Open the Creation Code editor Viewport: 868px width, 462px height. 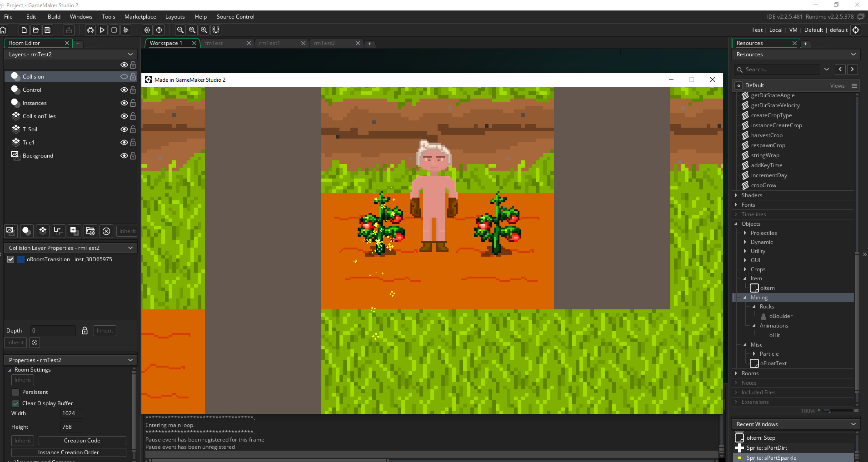tap(82, 440)
